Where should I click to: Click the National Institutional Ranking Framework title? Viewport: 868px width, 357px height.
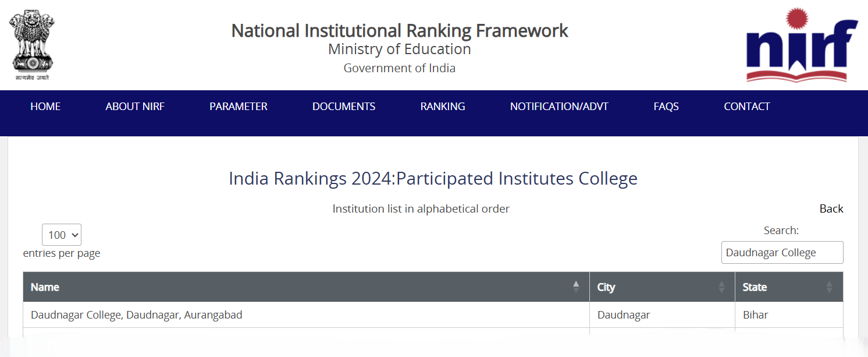400,30
